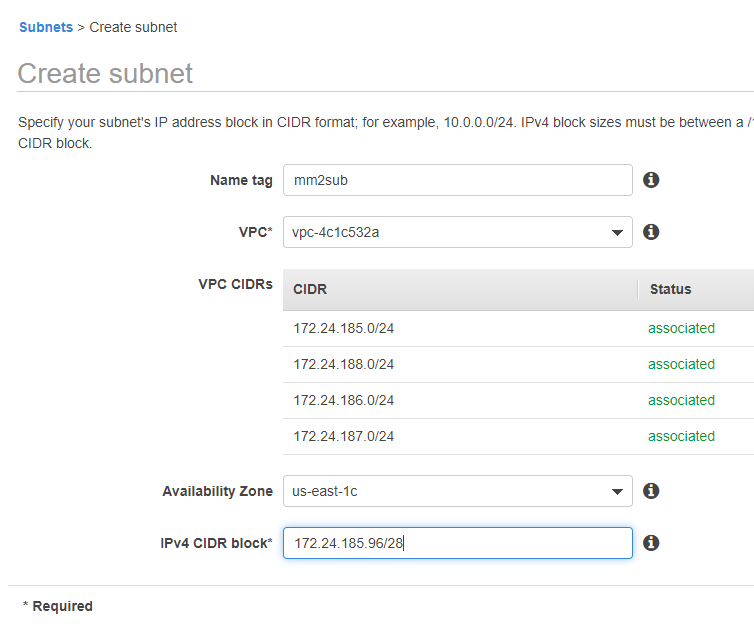Image resolution: width=754 pixels, height=627 pixels.
Task: Focus the IPv4 CIDR block input field
Action: pos(457,543)
